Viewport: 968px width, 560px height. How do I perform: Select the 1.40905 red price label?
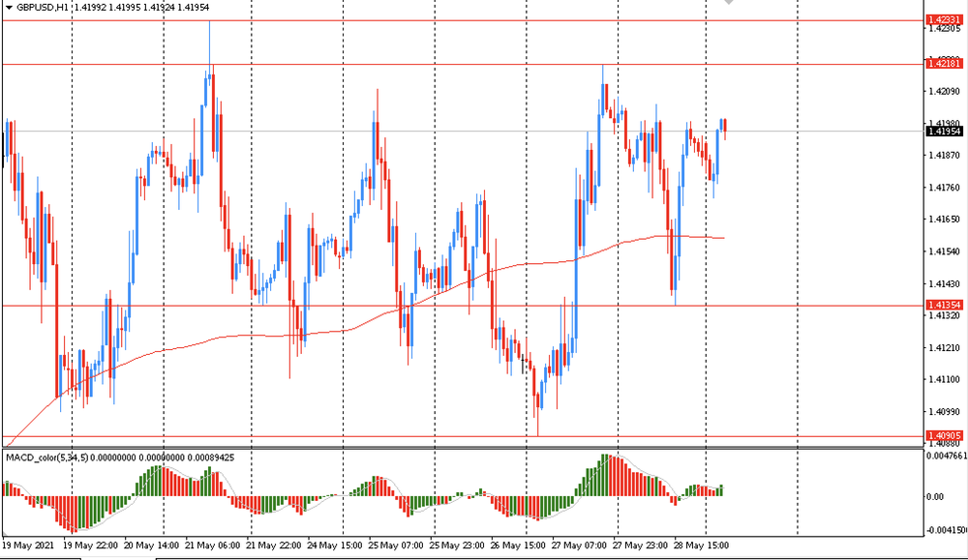pyautogui.click(x=944, y=436)
